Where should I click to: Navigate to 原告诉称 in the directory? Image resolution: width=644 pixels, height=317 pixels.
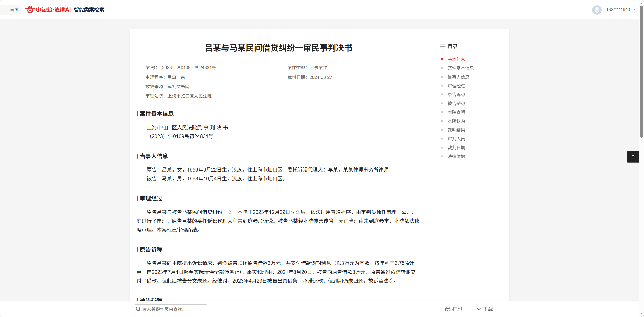click(x=456, y=94)
